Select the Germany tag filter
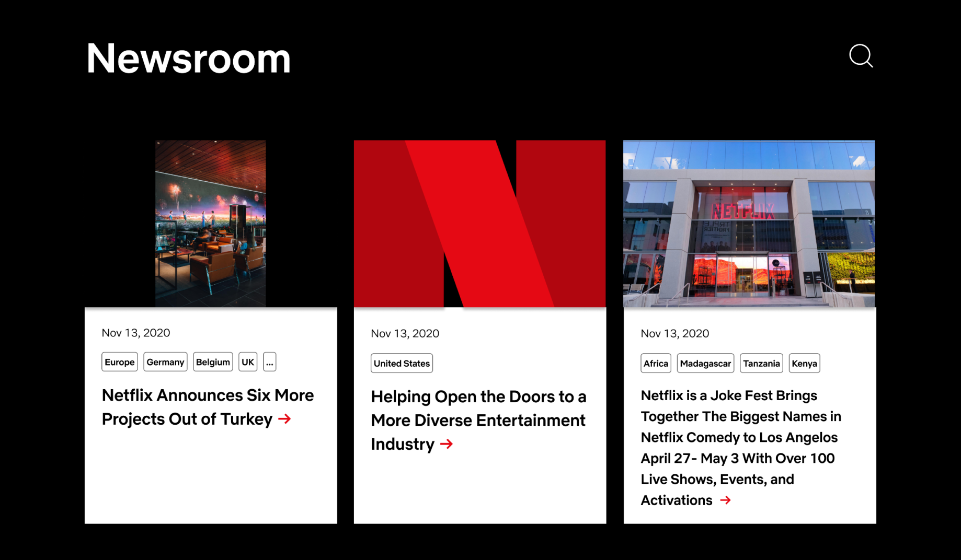Viewport: 961px width, 560px height. (x=165, y=361)
